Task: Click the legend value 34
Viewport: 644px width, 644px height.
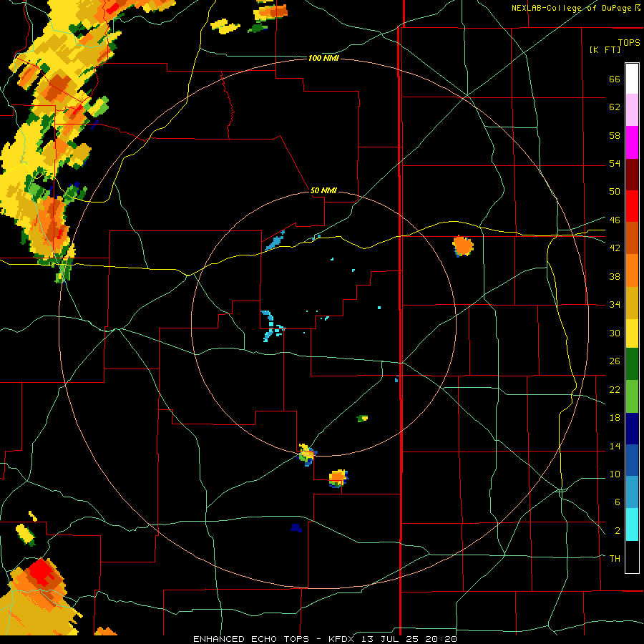Action: [615, 304]
